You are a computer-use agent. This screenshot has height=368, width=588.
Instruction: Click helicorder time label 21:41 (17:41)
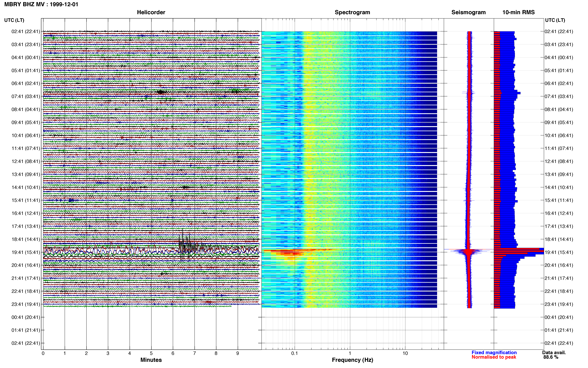click(26, 278)
